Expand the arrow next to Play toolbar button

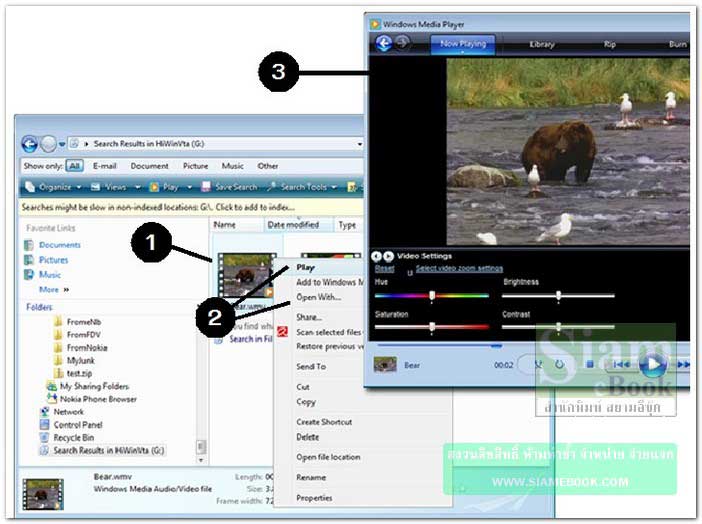[x=189, y=187]
